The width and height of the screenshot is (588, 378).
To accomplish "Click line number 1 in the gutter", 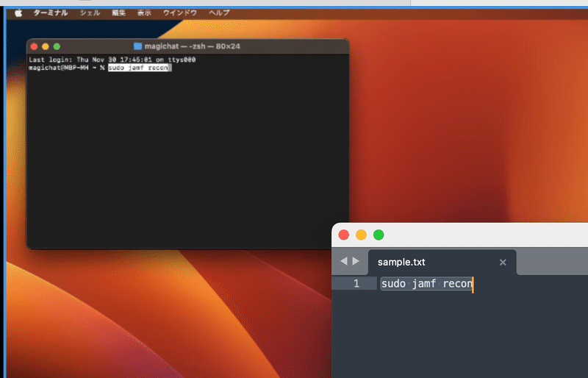I will click(356, 283).
